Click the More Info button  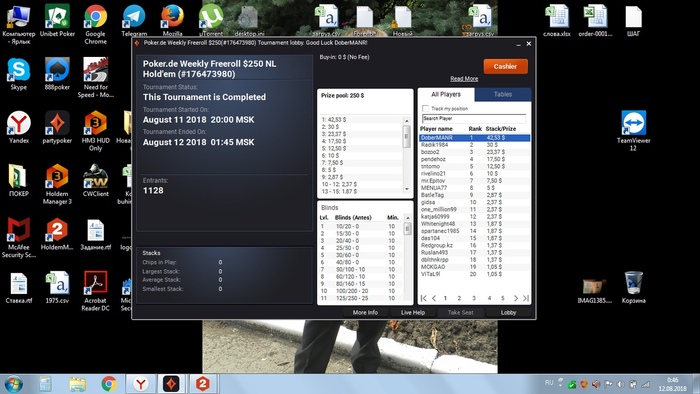click(x=365, y=313)
